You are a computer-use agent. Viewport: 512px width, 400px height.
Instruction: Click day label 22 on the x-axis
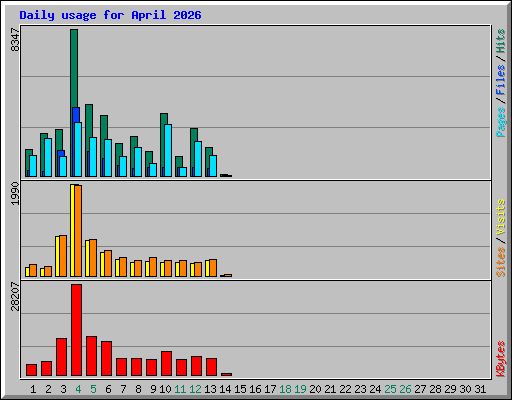click(x=345, y=389)
